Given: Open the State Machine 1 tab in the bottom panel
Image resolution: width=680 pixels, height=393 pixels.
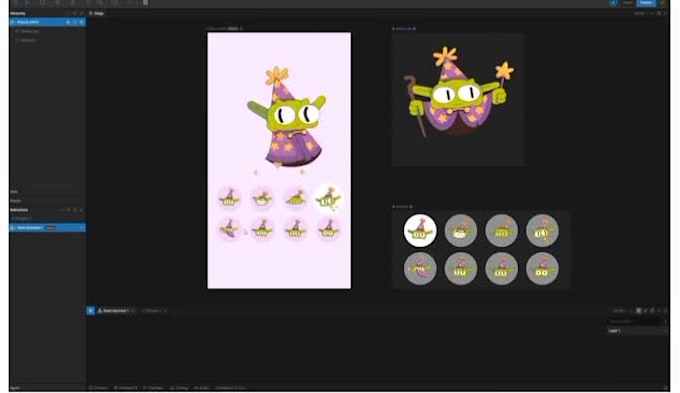Looking at the screenshot, I should coord(116,311).
